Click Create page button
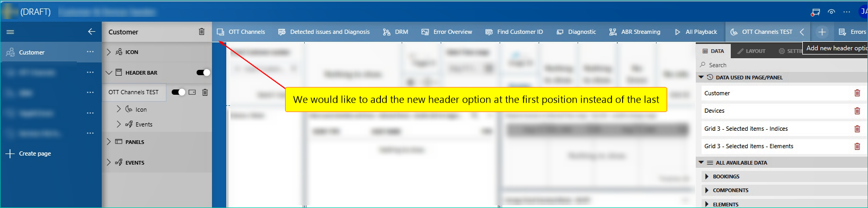 point(29,153)
